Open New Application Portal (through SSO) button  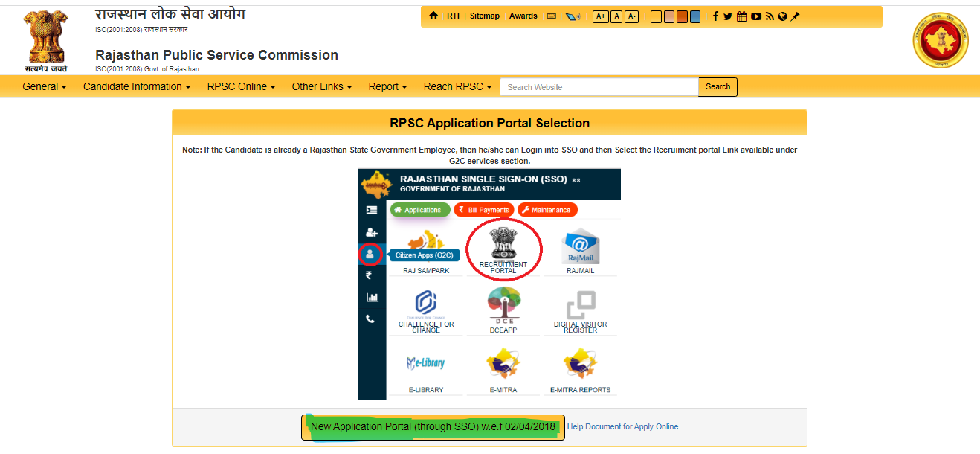(x=433, y=427)
